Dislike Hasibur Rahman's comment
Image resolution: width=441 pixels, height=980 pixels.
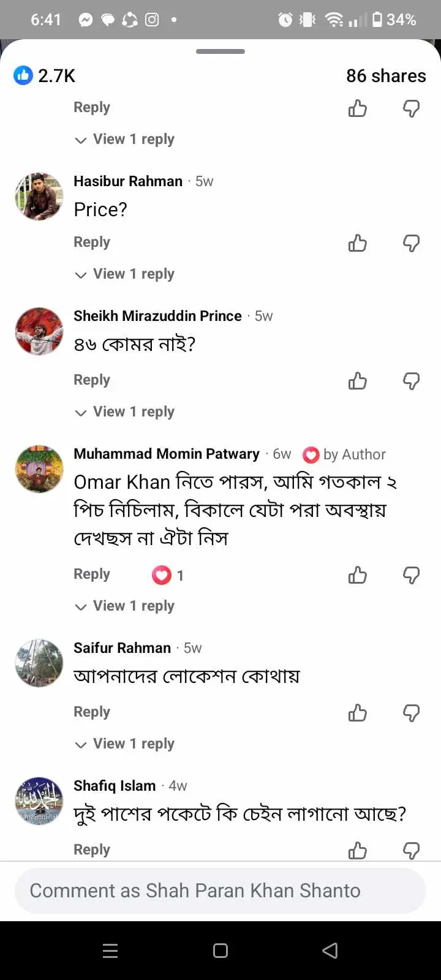(x=411, y=243)
